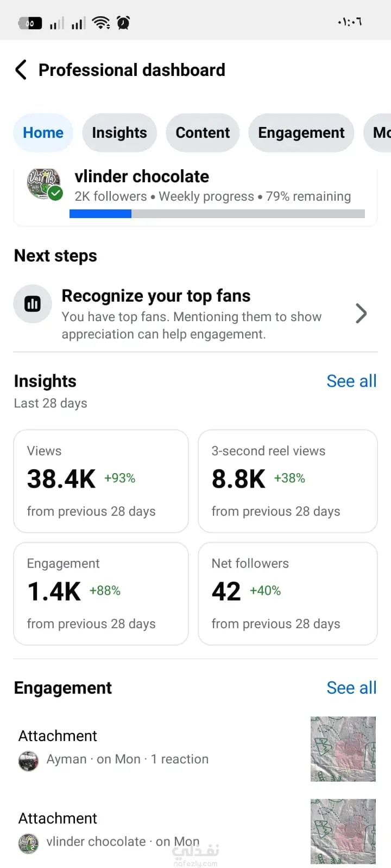Tap the battery indicator in status bar
Viewport: 391px width, 868px height.
[x=30, y=23]
